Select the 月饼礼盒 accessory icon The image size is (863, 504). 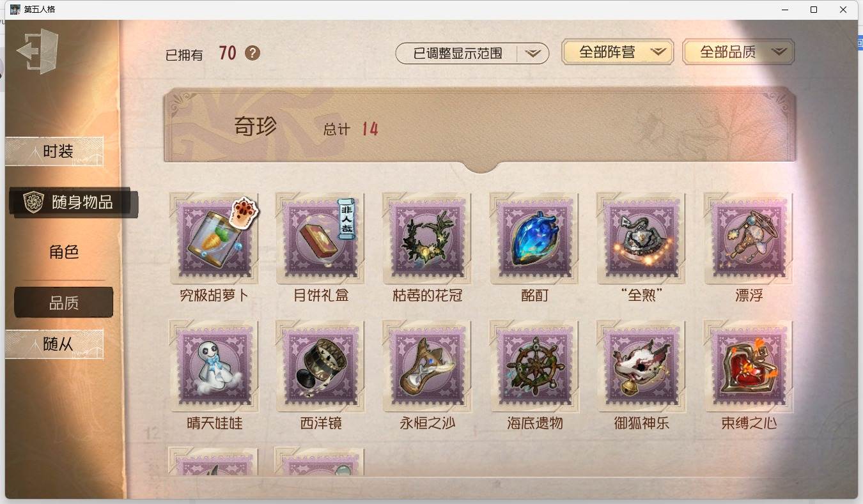(x=320, y=238)
